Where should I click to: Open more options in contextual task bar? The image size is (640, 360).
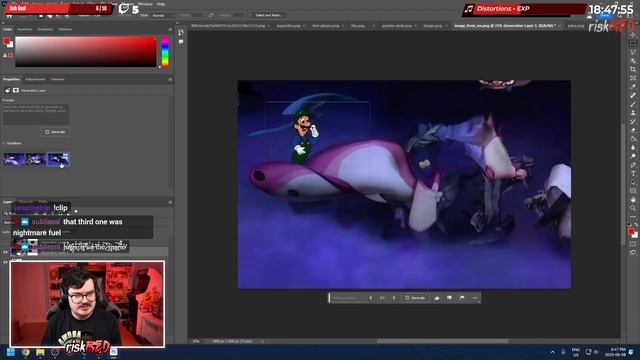[475, 298]
